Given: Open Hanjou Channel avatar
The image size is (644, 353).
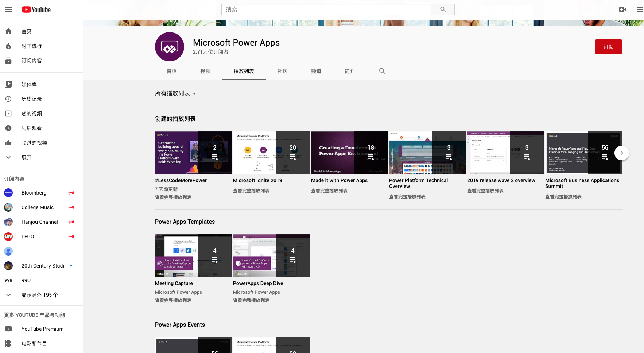Looking at the screenshot, I should [8, 222].
